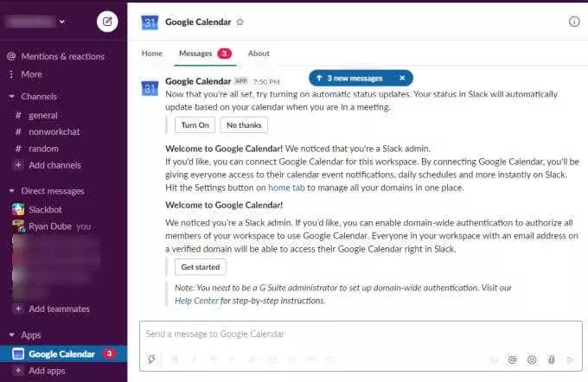Viewport: 588px width, 382px height.
Task: Collapse the Apps section
Action: click(x=11, y=334)
